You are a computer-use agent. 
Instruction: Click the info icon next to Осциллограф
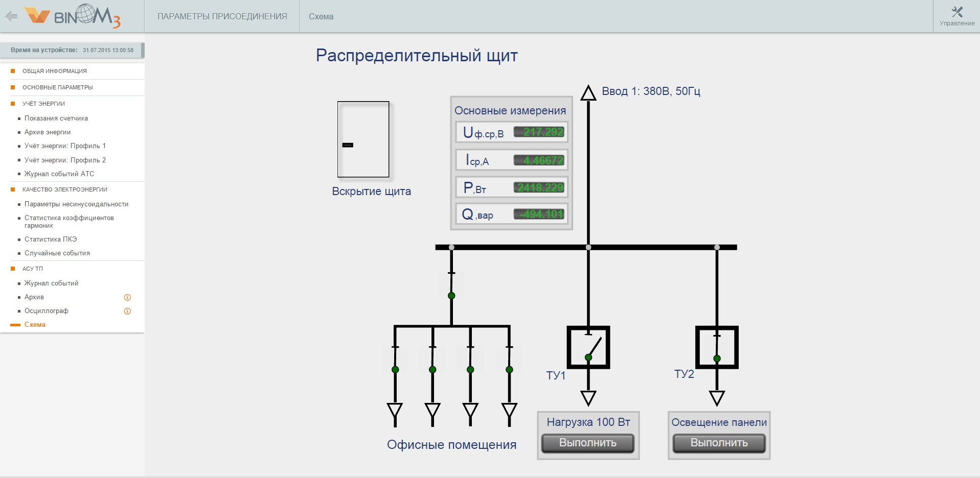pos(127,311)
